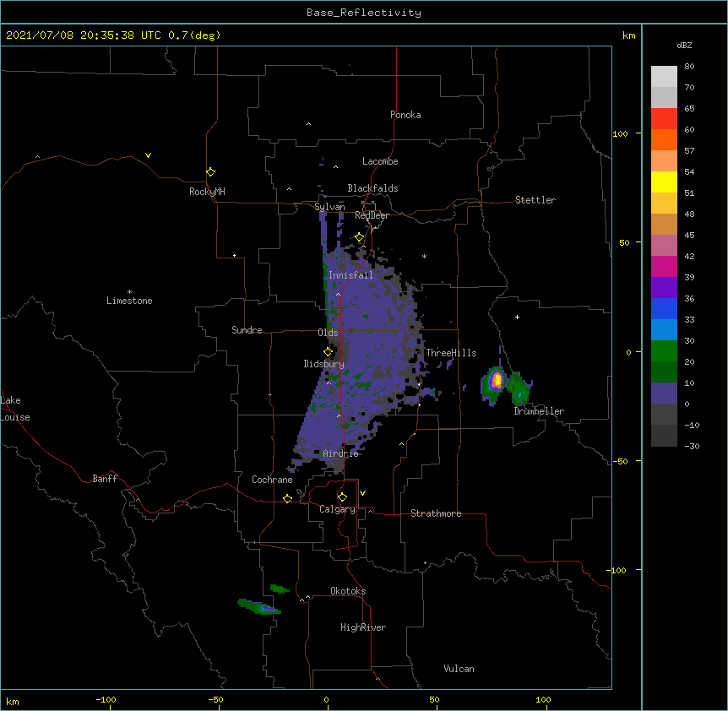
Task: Click the HighRiver label
Action: [363, 627]
